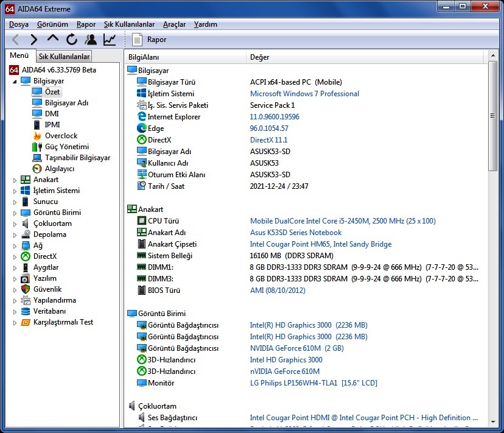504x433 pixels.
Task: Open the Intel Core i5-2450M CPU link
Action: pos(343,221)
